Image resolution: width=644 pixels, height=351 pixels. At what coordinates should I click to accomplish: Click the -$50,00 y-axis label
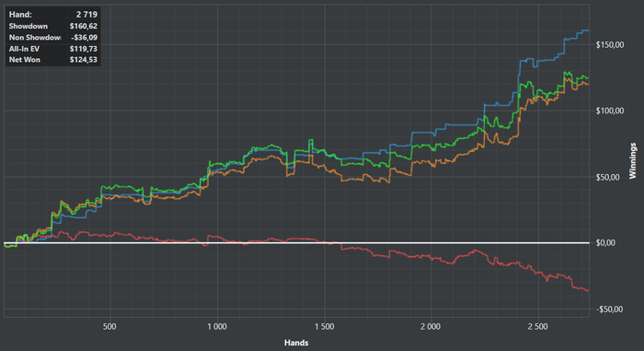click(609, 309)
